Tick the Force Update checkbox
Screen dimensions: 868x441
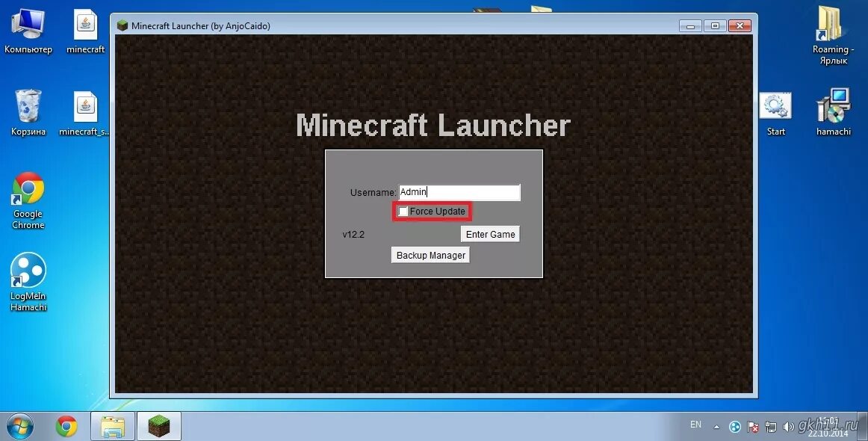coord(403,212)
